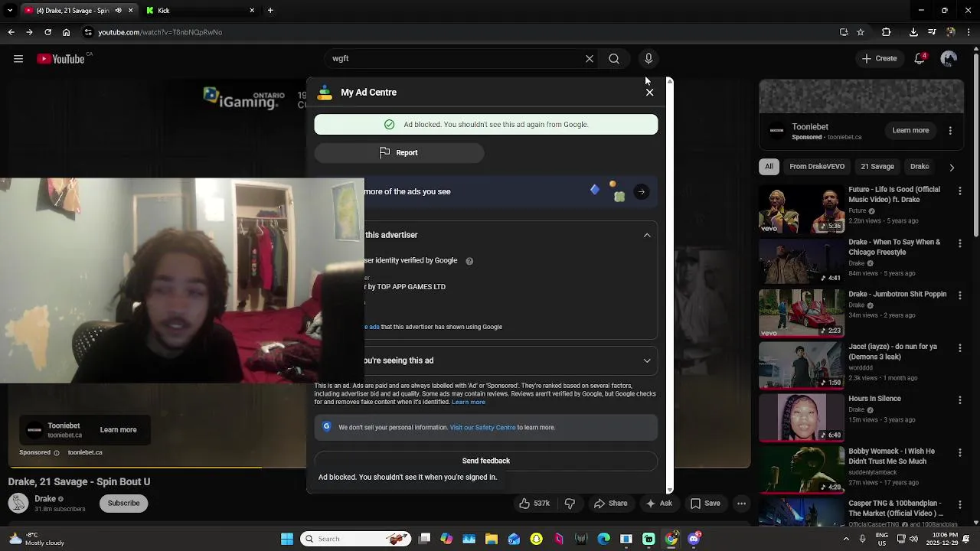
Task: Click Learn more on sidebar Toonlebet ad
Action: 910,130
